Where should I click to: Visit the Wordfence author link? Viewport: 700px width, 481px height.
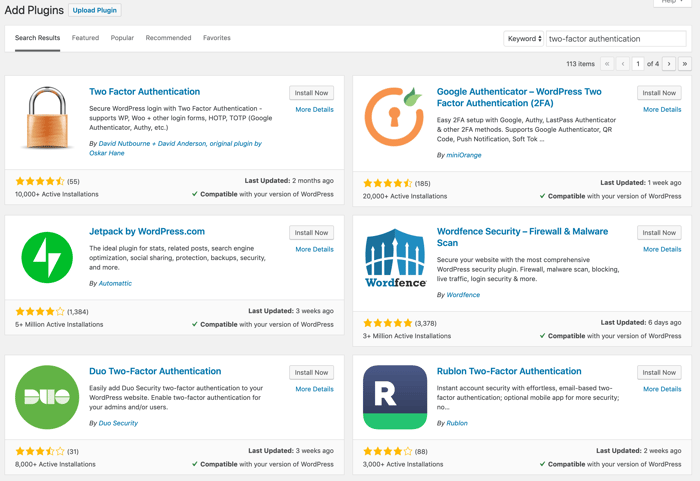click(463, 295)
